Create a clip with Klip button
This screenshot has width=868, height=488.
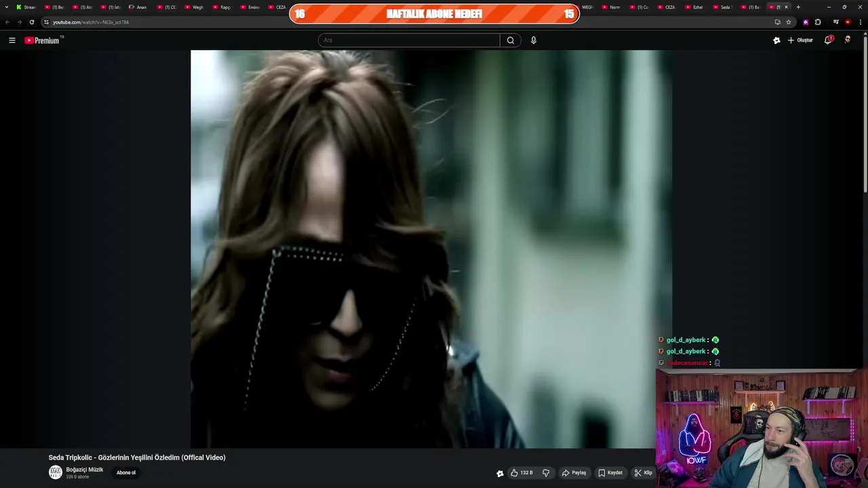click(644, 472)
